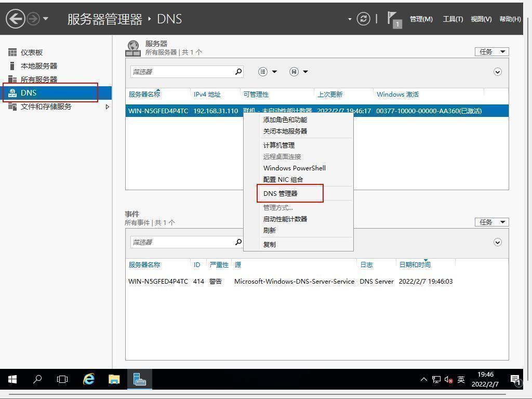Sort events by ID column
This screenshot has width=532, height=399.
click(197, 264)
